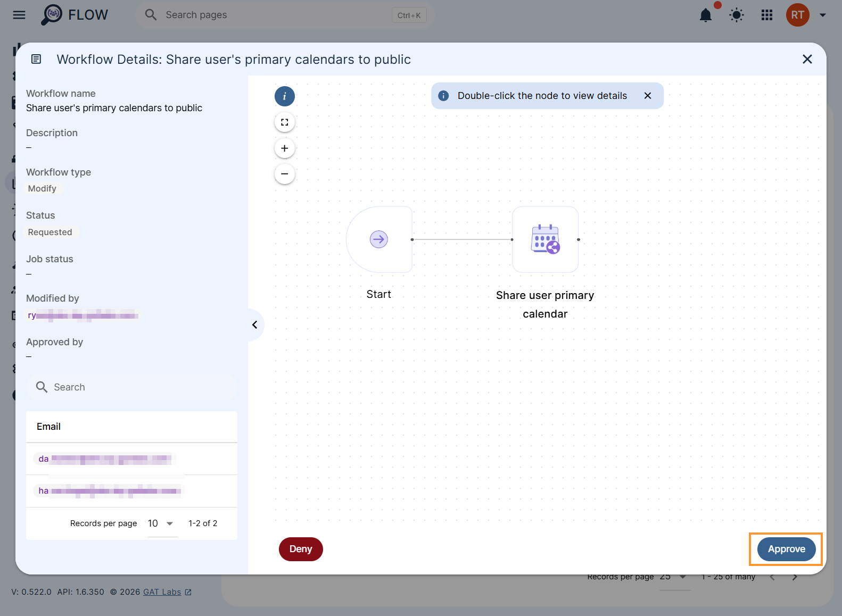Open the hamburger navigation menu
The width and height of the screenshot is (842, 616).
pyautogui.click(x=19, y=15)
